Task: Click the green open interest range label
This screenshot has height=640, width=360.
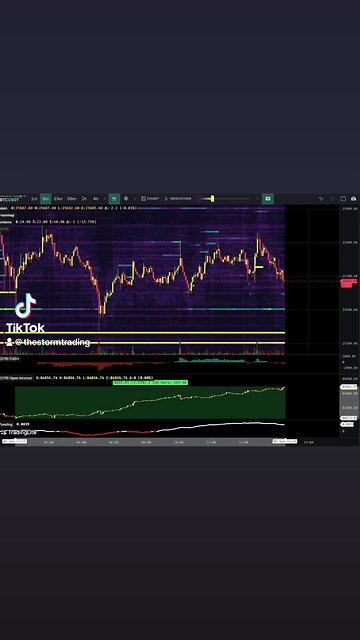Action: tap(150, 382)
